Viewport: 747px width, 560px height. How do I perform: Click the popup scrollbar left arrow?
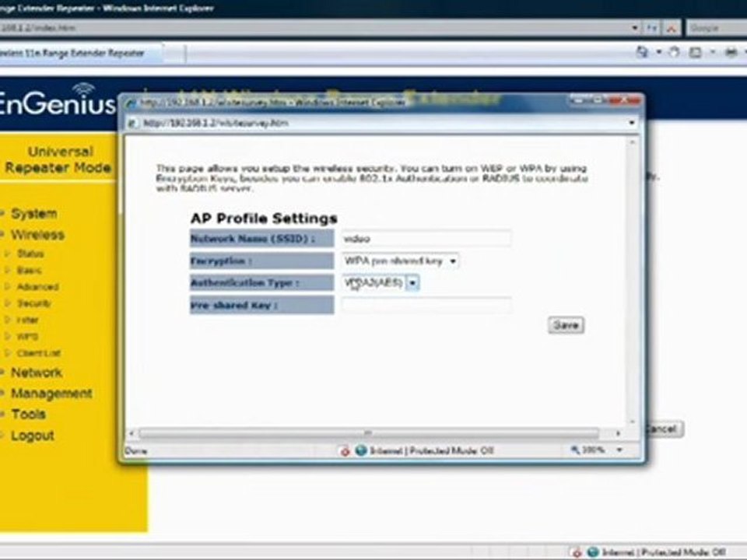[132, 433]
